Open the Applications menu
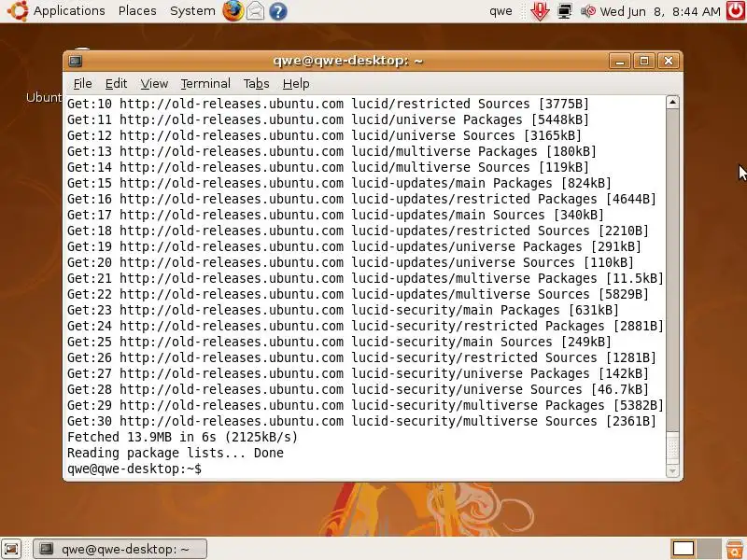747x560 pixels. tap(69, 10)
